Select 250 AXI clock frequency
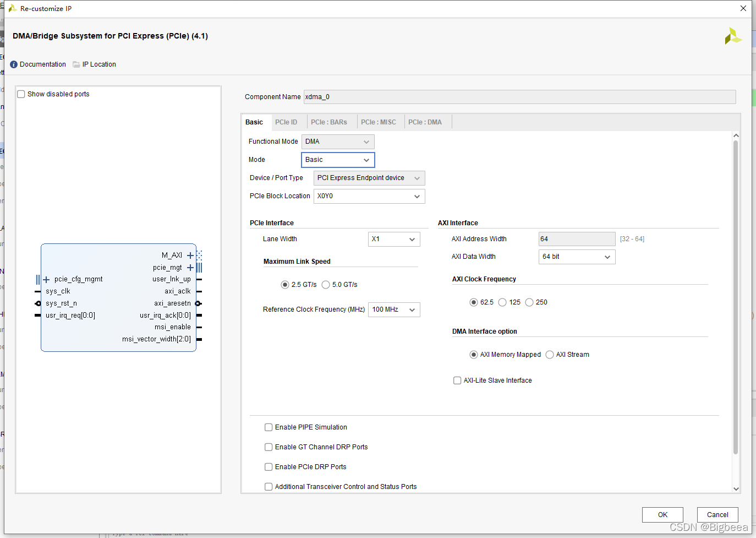 click(529, 302)
